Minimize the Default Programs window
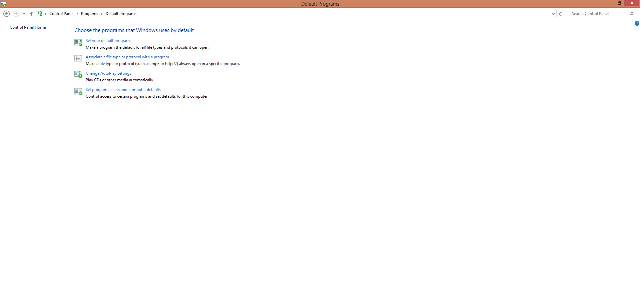644x293 pixels. tap(611, 4)
